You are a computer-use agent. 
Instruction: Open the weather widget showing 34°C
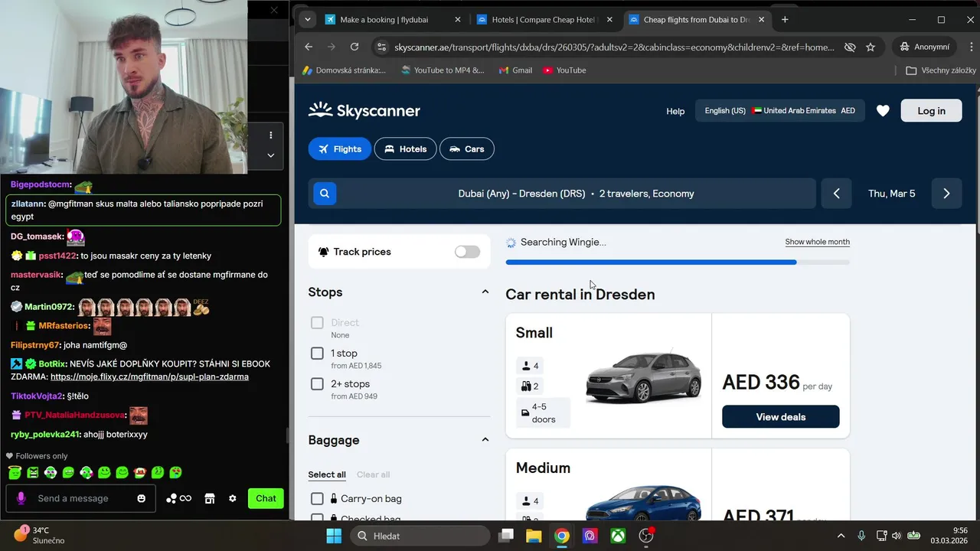click(40, 535)
